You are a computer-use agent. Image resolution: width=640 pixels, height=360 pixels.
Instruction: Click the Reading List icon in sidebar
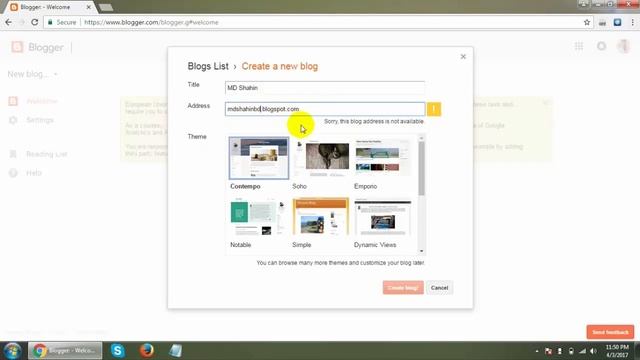13,154
